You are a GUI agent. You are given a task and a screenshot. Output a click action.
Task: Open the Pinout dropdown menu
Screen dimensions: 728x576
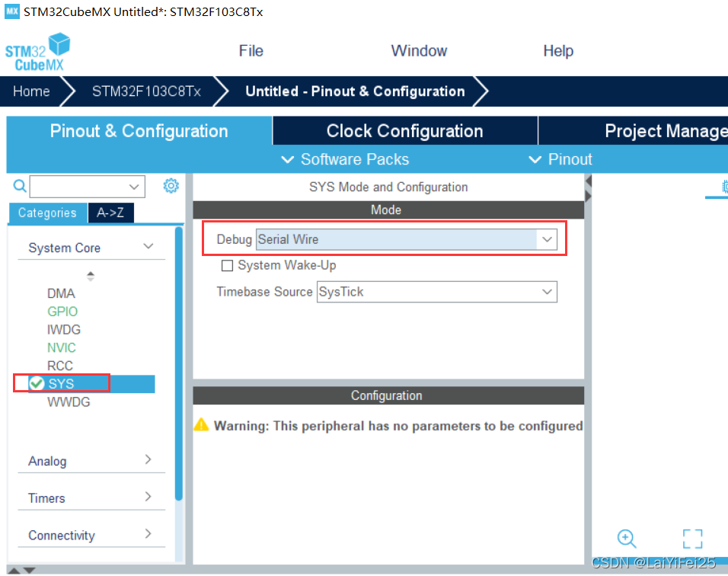point(561,159)
